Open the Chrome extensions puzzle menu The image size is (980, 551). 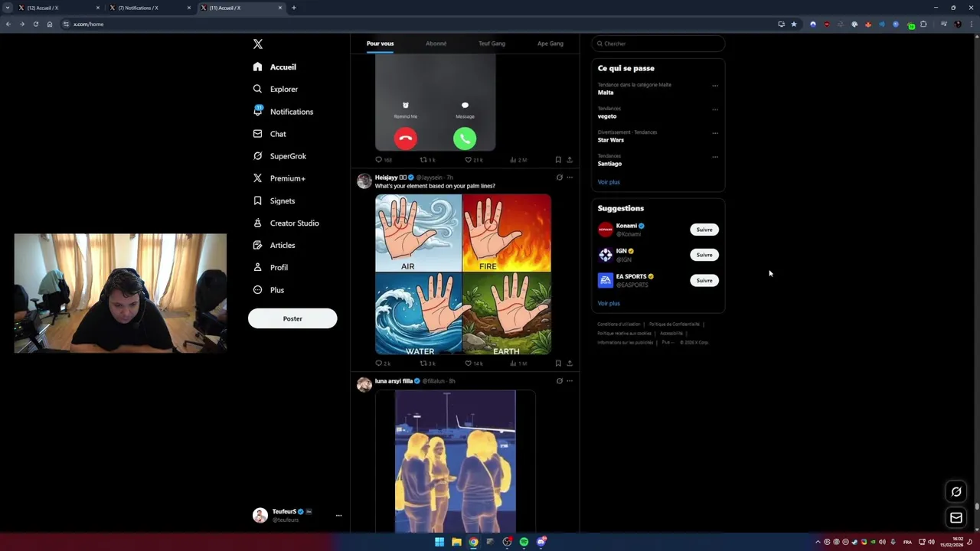click(x=923, y=24)
